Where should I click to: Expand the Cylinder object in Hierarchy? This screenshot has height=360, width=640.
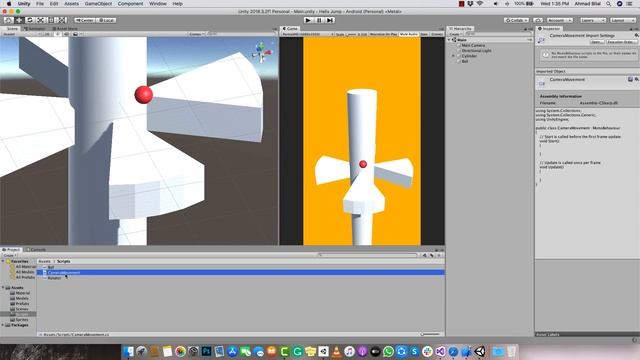(453, 56)
